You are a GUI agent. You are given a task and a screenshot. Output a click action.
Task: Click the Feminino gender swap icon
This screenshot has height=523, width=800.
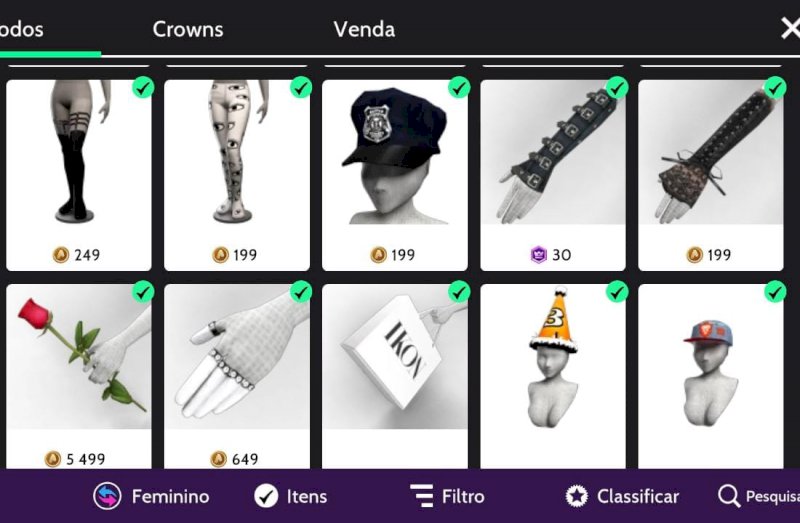pos(107,496)
